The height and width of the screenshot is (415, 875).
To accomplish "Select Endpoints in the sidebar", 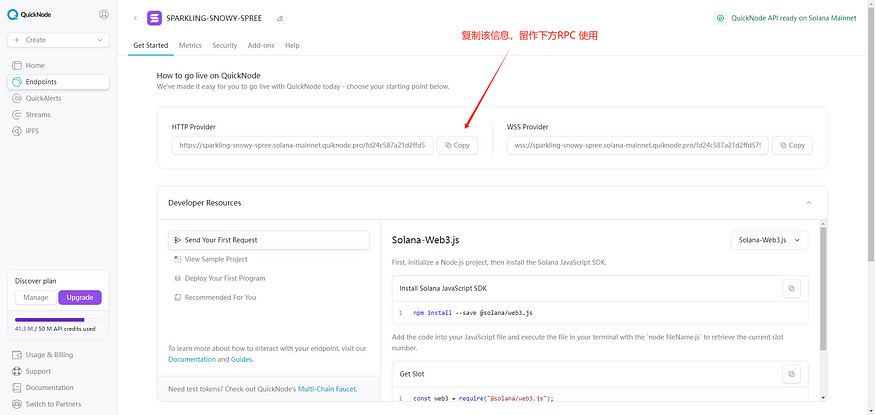I will click(x=58, y=82).
